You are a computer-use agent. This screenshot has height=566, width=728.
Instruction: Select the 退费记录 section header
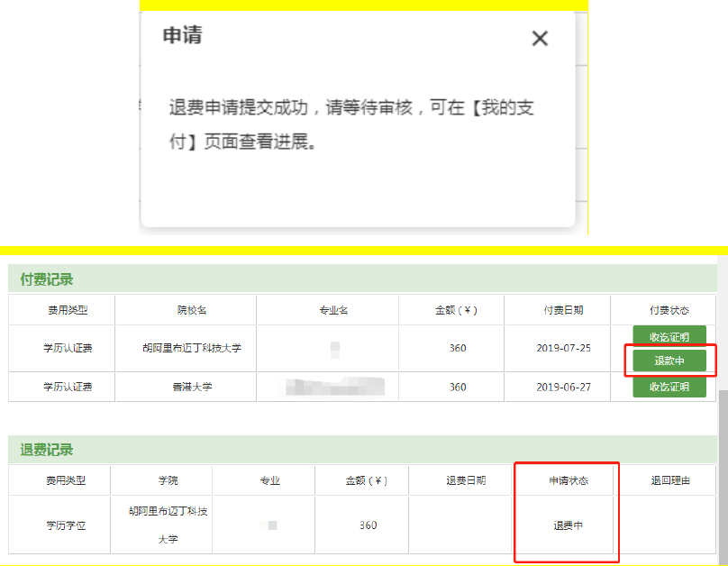coord(47,450)
